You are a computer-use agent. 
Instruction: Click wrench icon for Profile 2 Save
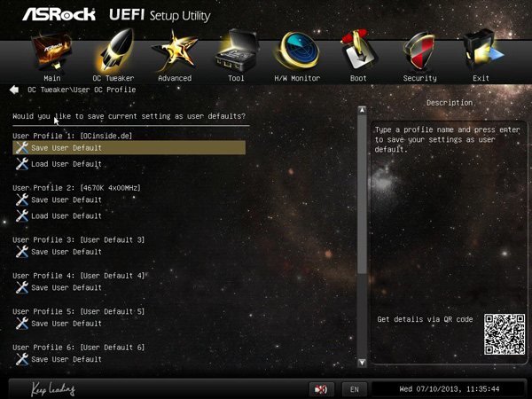pyautogui.click(x=22, y=199)
